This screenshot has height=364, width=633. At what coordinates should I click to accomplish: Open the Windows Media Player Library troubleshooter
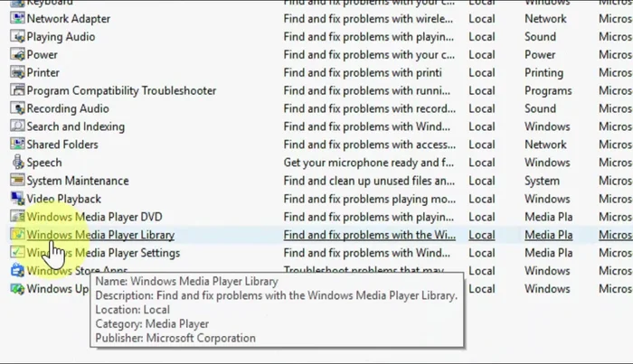(x=100, y=235)
